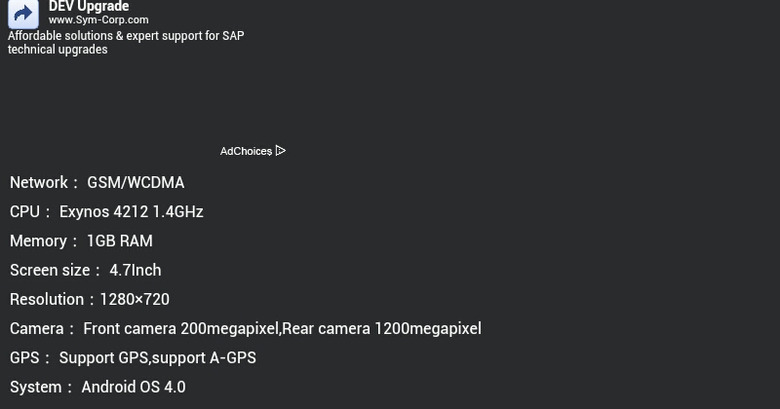
Task: Click the word 'Network' label
Action: (39, 183)
